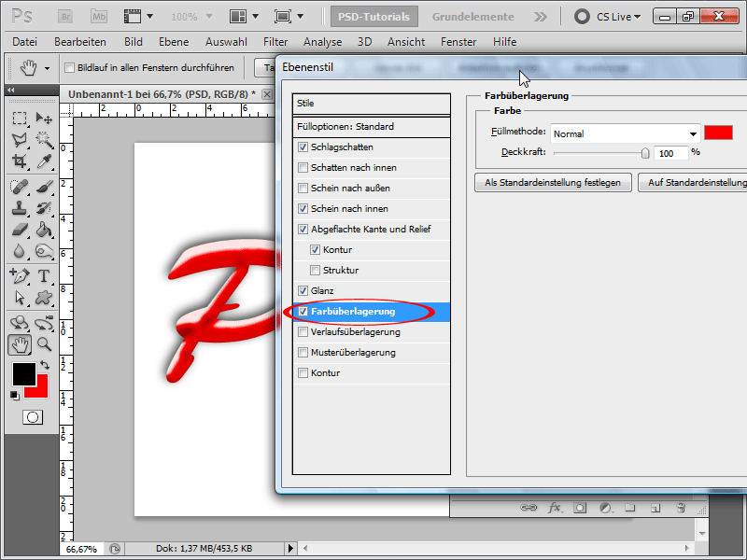
Task: Select the Clone Stamp tool
Action: pos(19,208)
